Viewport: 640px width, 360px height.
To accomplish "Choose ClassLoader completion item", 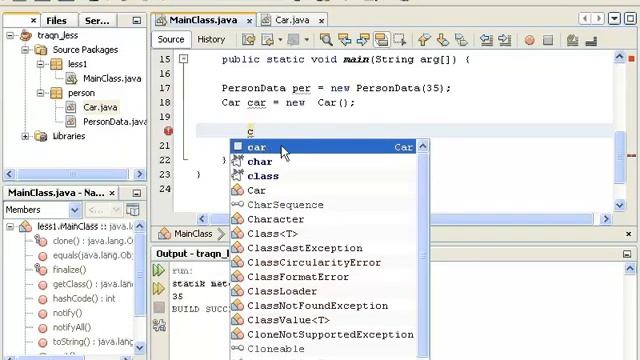I will pyautogui.click(x=322, y=291).
